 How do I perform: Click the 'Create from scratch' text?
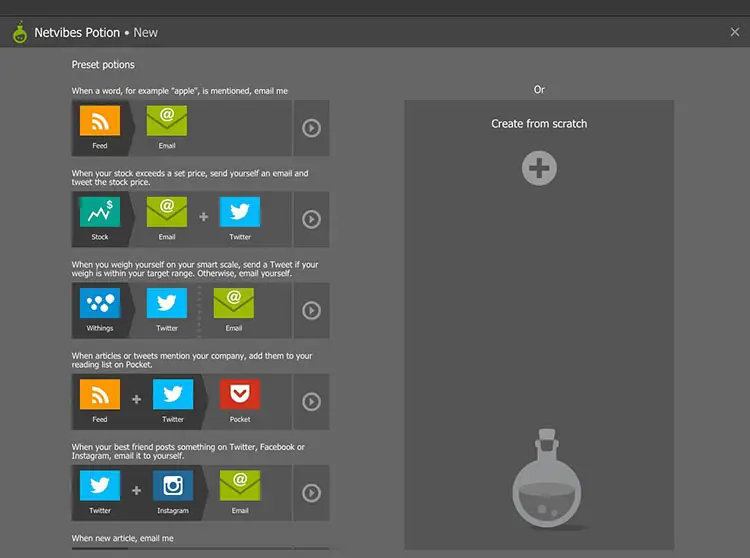click(x=539, y=124)
